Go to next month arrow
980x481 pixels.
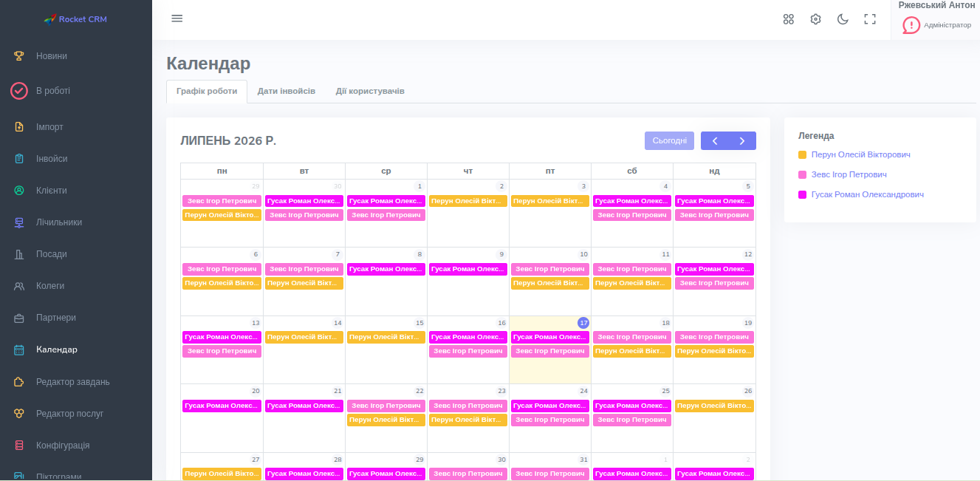coord(742,141)
